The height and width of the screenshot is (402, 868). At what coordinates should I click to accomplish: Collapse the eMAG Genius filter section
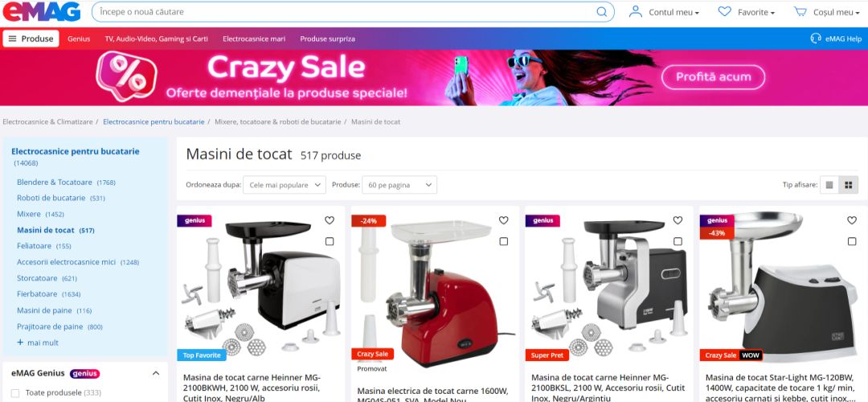[x=156, y=373]
